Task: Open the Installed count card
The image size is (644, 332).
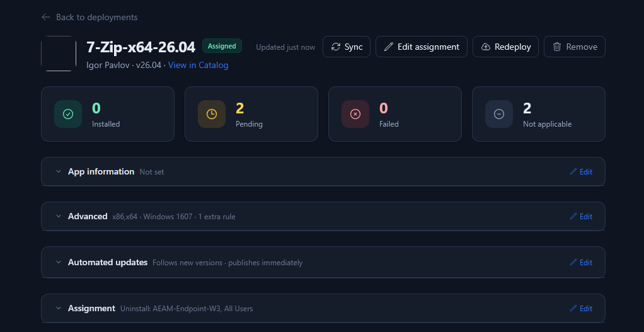Action: (108, 114)
